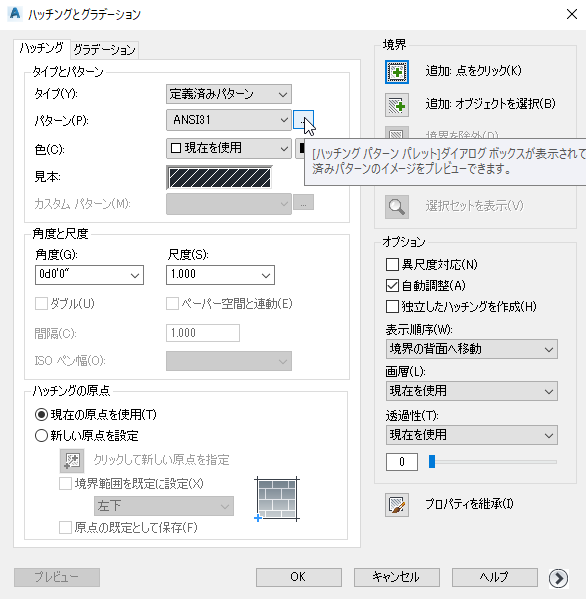586x599 pixels.
Task: Click the transparency slider handle
Action: pyautogui.click(x=432, y=461)
